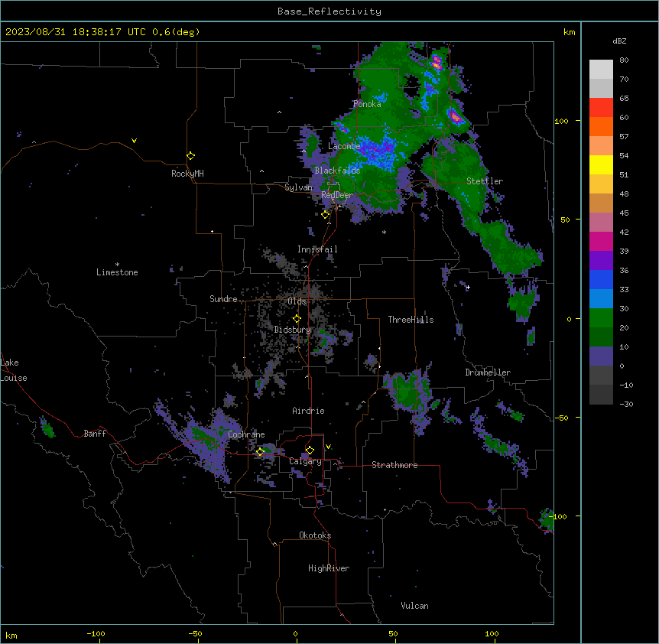Click the Sylvan label on the map
This screenshot has height=644, width=659.
pyautogui.click(x=298, y=187)
